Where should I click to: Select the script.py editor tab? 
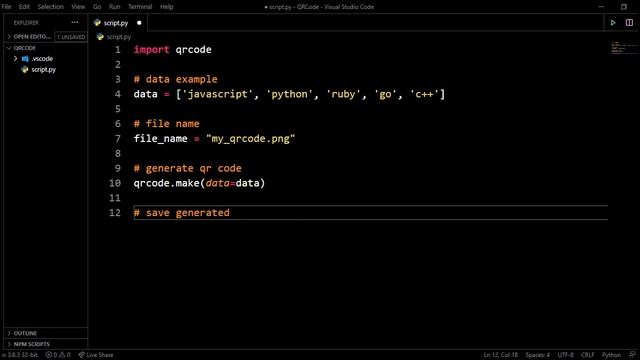[118, 23]
